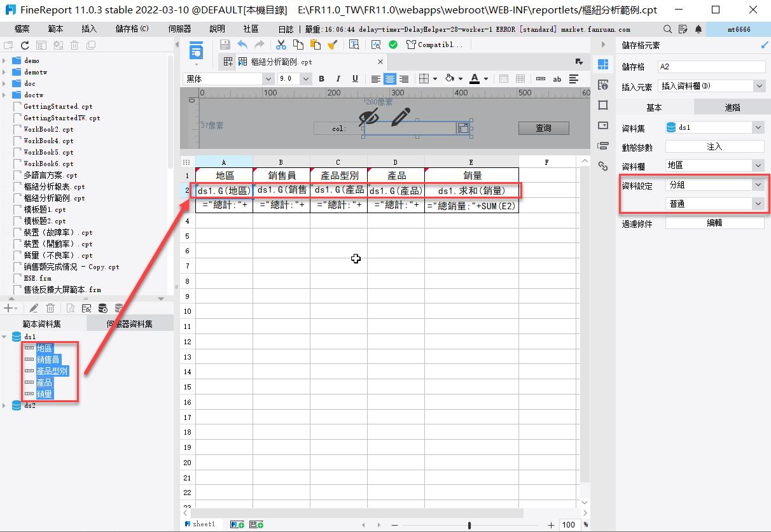Click the green template check icon
771x532 pixels.
click(393, 45)
